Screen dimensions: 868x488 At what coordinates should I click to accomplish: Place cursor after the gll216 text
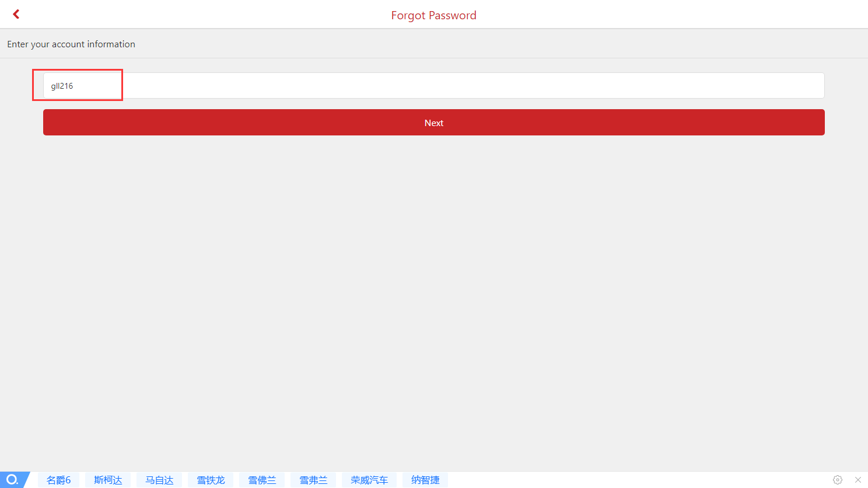74,86
